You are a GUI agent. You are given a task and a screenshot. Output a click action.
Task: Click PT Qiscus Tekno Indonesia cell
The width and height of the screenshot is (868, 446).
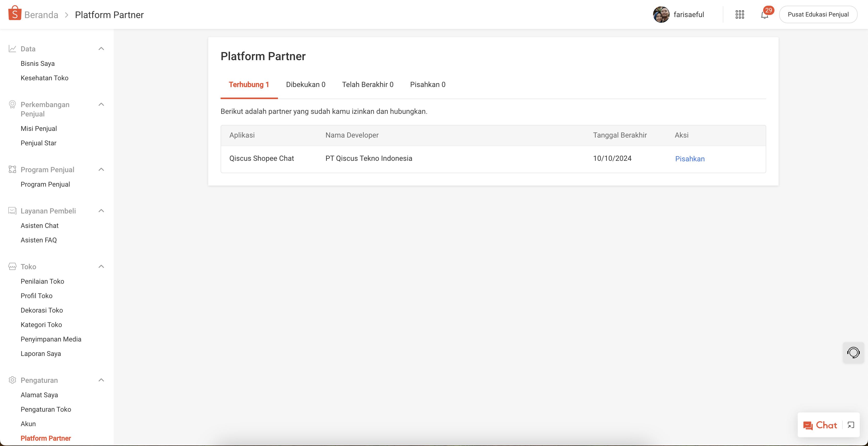(369, 158)
